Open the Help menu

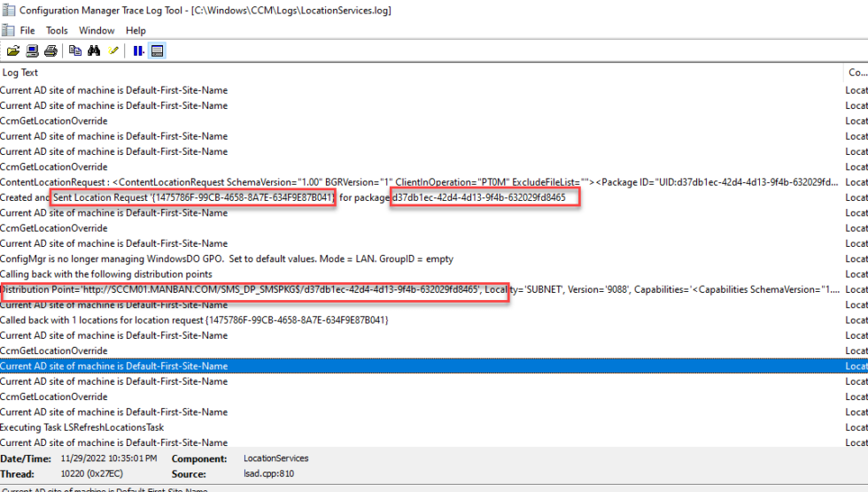tap(136, 30)
